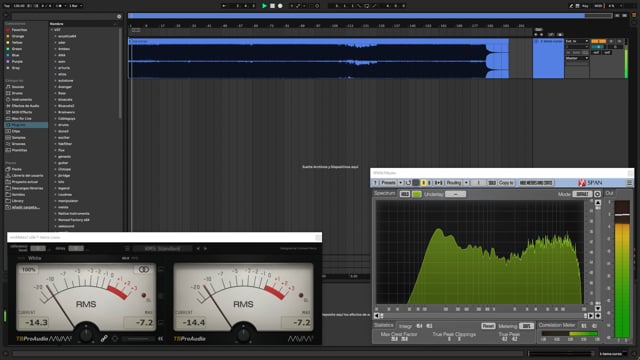
Task: Open the Ext. In input dropdown
Action: (577, 41)
